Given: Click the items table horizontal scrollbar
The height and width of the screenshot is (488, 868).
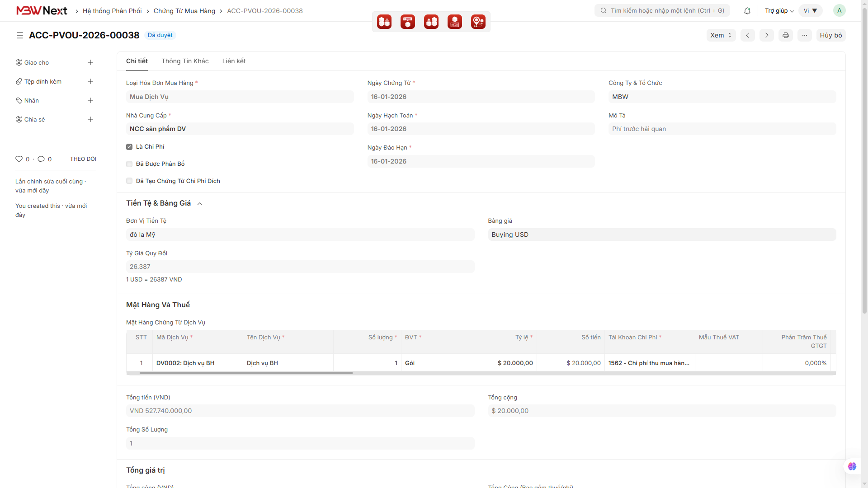Looking at the screenshot, I should (246, 373).
